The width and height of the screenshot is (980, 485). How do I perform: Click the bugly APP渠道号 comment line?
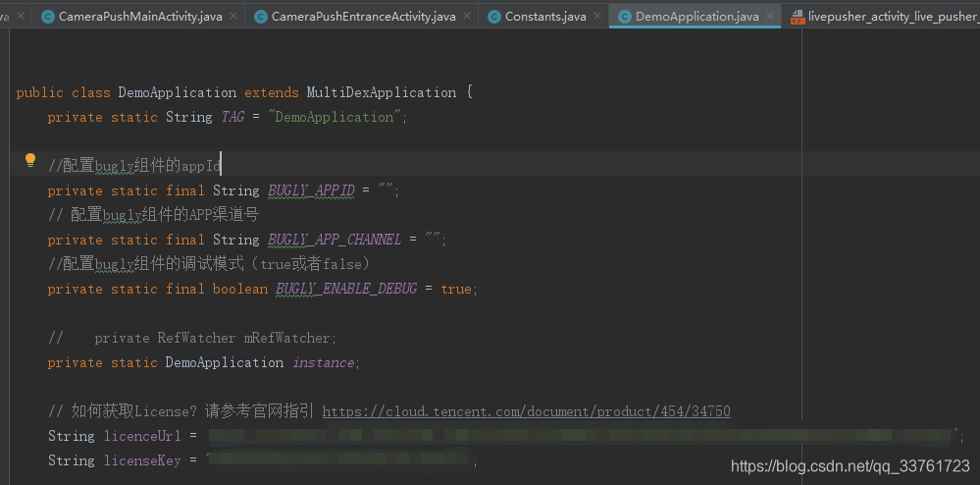154,215
